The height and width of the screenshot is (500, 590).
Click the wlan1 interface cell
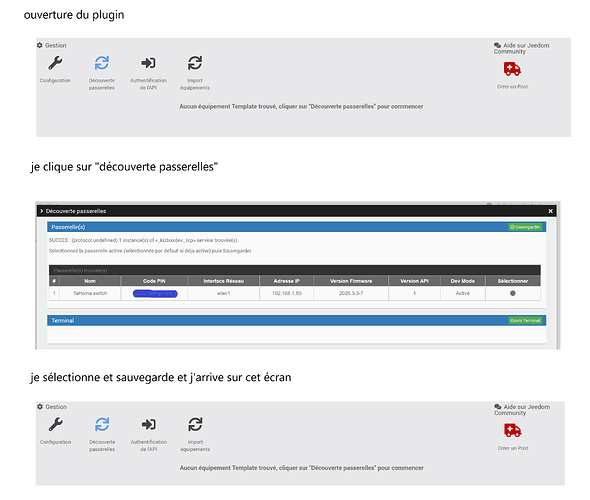[224, 293]
